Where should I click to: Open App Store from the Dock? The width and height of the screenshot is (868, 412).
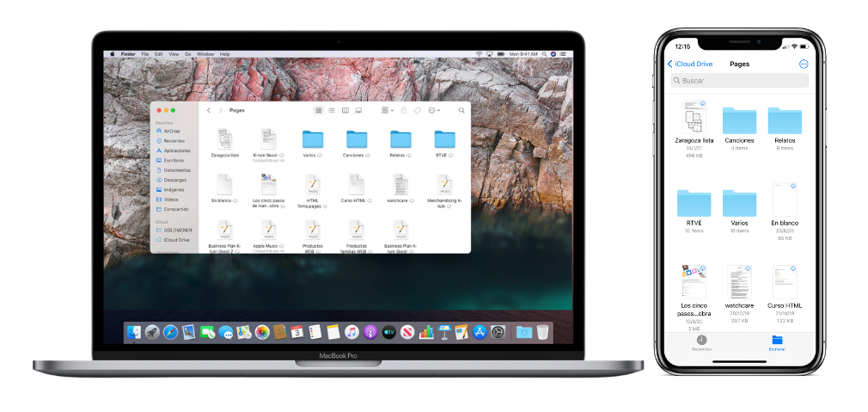click(x=480, y=332)
